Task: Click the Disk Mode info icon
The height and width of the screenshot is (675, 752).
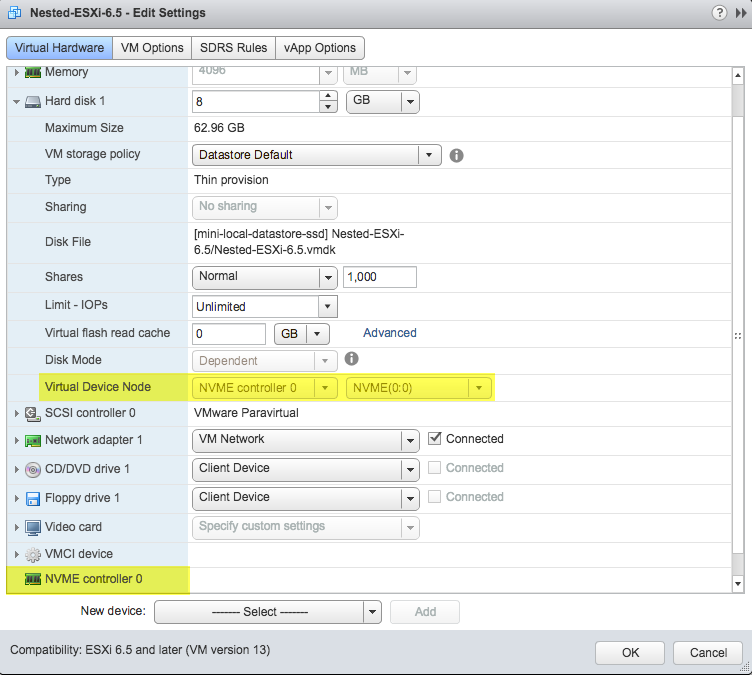Action: click(351, 359)
